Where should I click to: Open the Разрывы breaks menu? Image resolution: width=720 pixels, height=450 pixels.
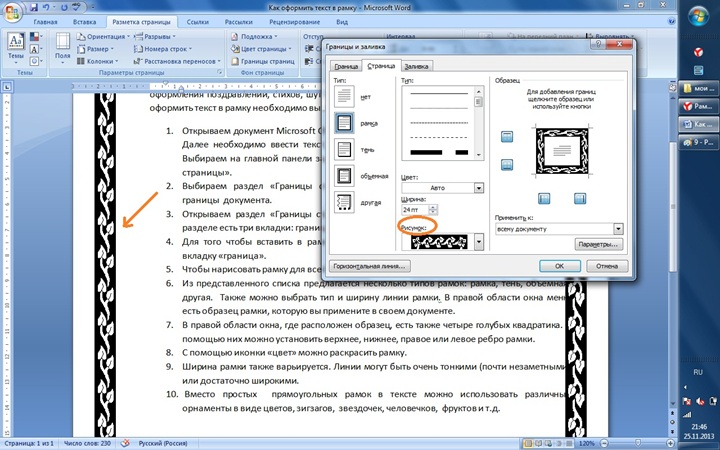point(155,36)
